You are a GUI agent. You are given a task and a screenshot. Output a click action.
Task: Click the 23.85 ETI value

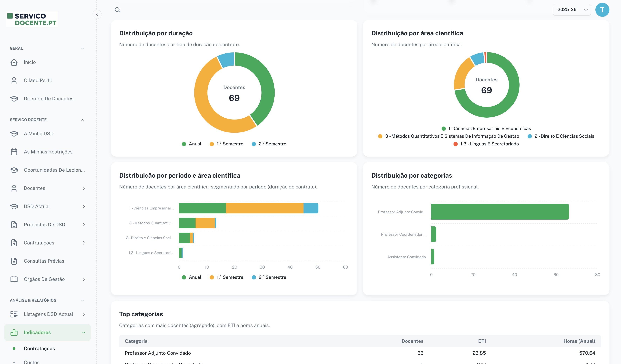point(479,353)
